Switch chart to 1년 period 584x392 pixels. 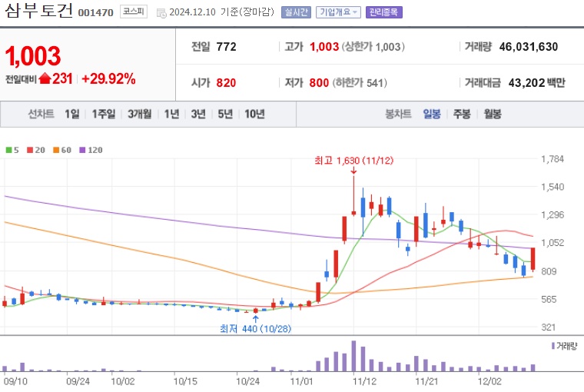coord(171,114)
